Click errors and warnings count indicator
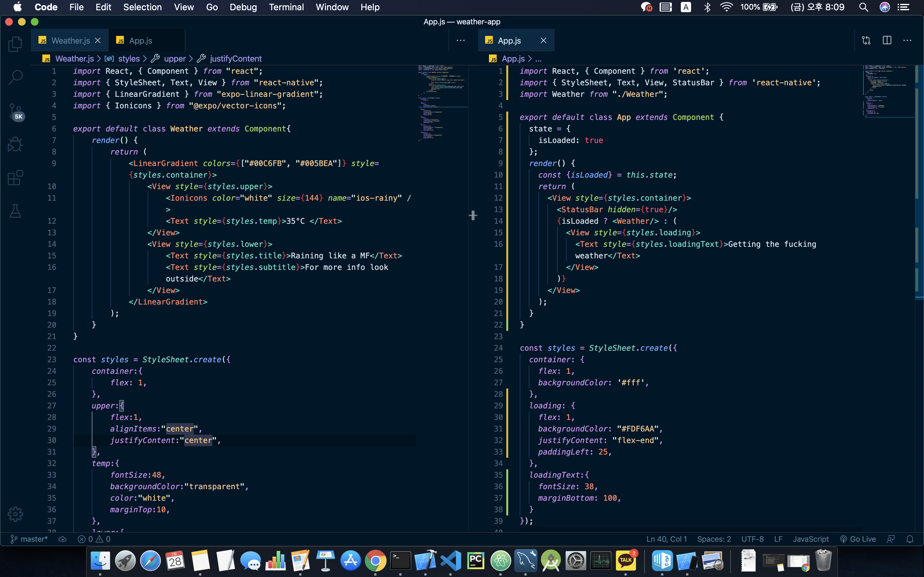The height and width of the screenshot is (577, 924). 94,539
